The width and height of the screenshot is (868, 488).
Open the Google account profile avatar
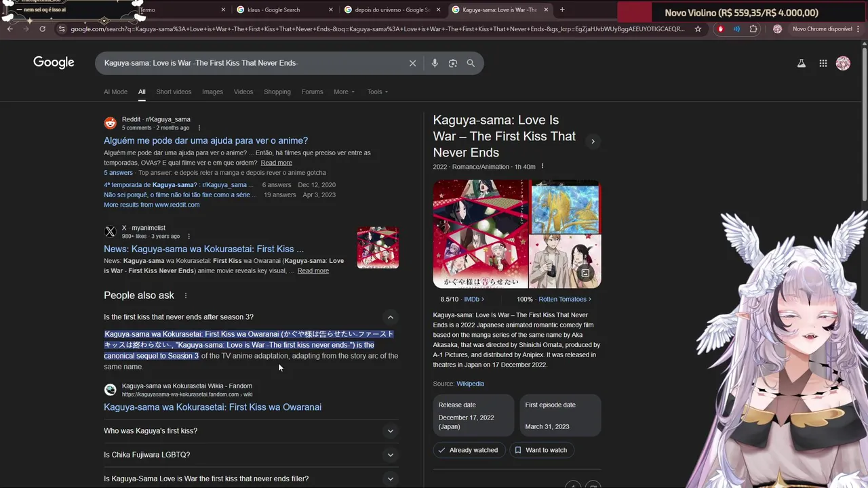tap(843, 63)
